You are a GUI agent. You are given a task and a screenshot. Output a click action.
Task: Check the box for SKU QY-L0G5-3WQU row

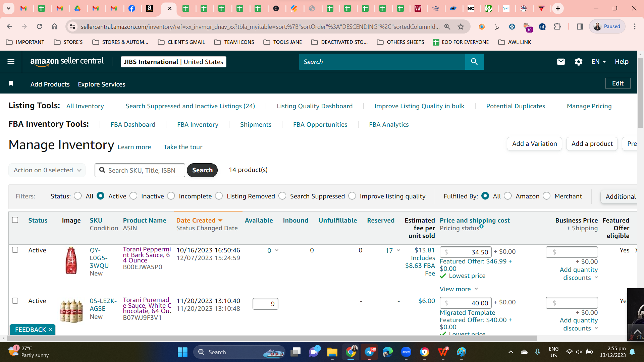point(15,250)
